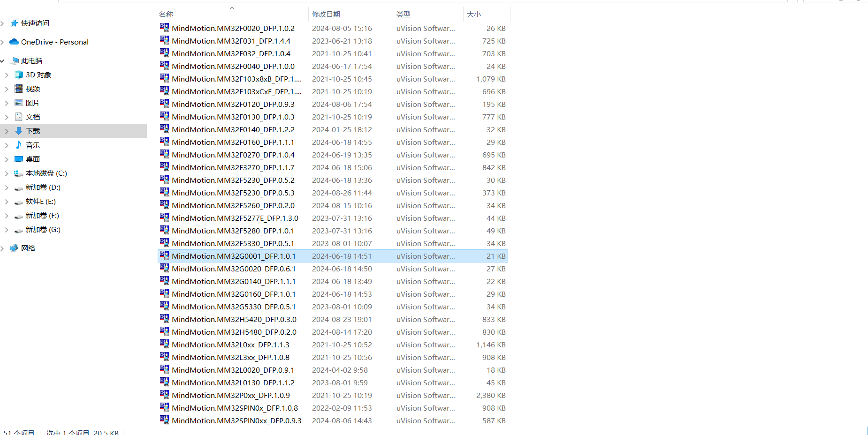The width and height of the screenshot is (868, 435).
Task: Select the Desktop folder in navigation pane
Action: click(x=33, y=159)
